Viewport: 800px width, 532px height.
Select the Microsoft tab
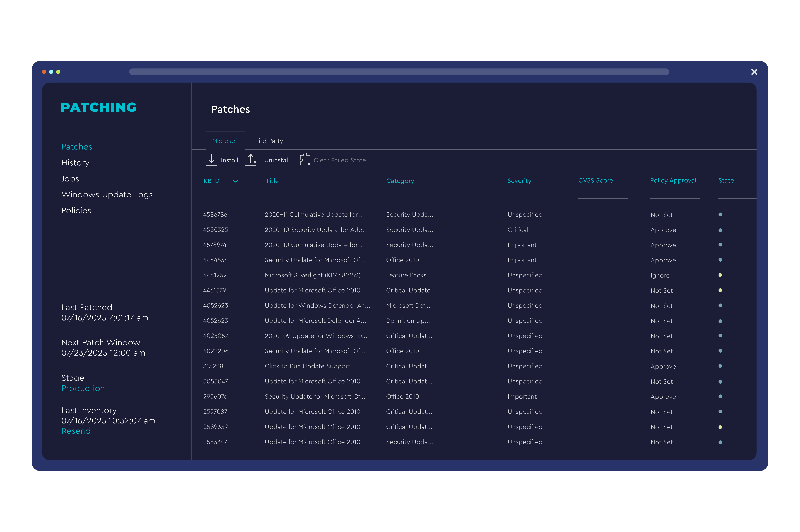pyautogui.click(x=225, y=141)
